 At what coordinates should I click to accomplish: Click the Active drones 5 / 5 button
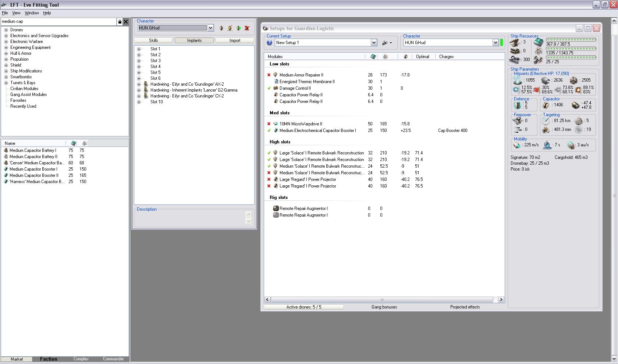click(x=304, y=307)
